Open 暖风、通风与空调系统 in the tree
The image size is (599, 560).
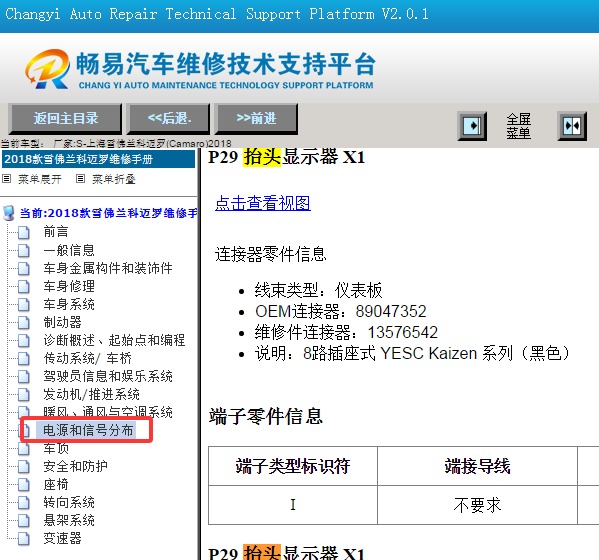click(x=108, y=412)
